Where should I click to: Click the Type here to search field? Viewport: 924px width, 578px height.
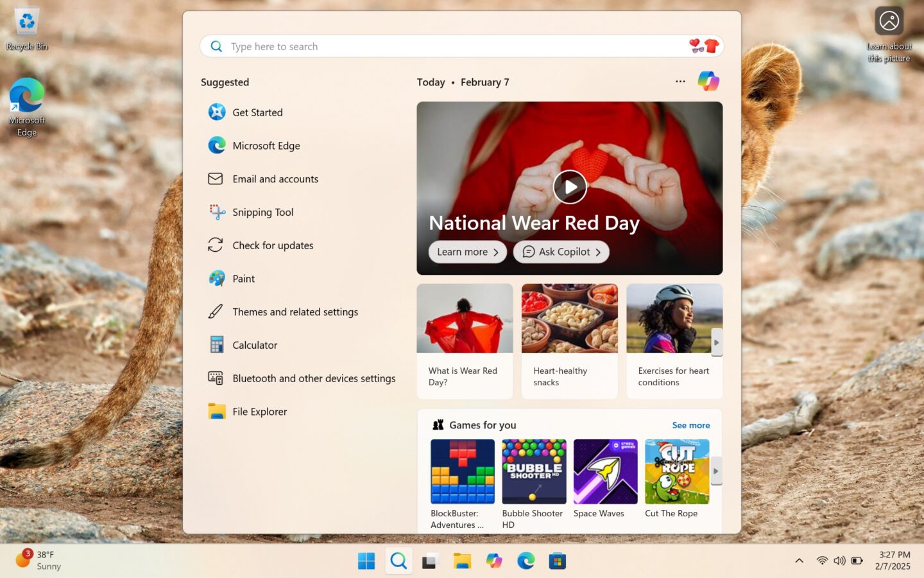tap(449, 46)
